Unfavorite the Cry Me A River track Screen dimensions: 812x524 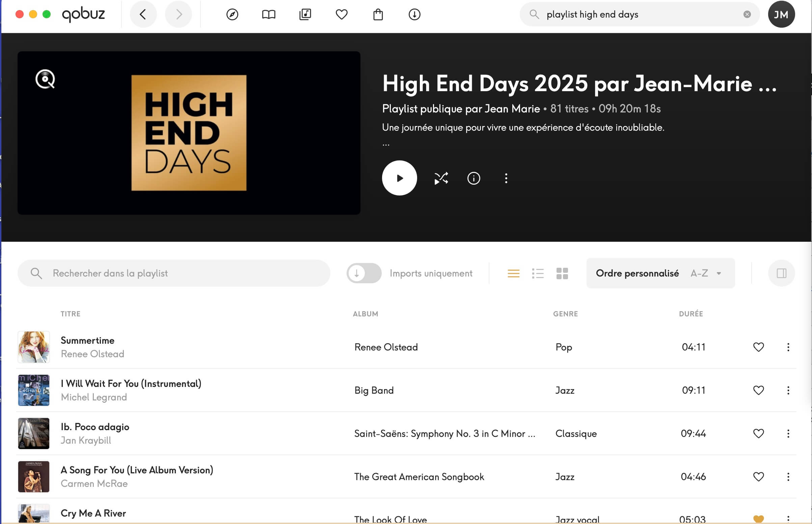tap(758, 519)
